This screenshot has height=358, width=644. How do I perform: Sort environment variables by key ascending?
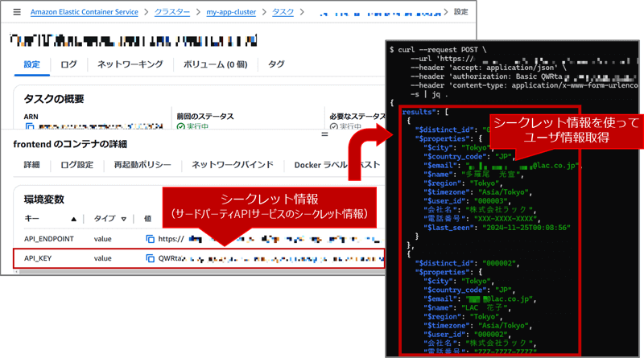coord(73,220)
